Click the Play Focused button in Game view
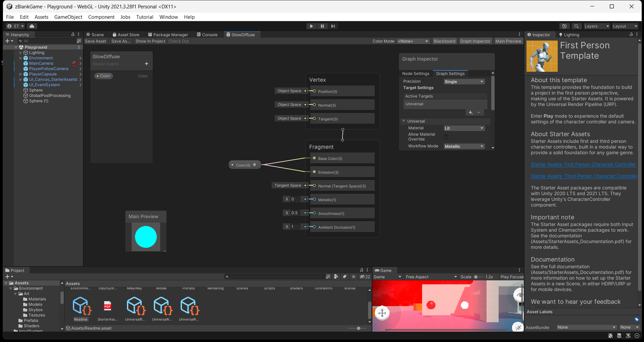644x342 pixels. tap(511, 277)
